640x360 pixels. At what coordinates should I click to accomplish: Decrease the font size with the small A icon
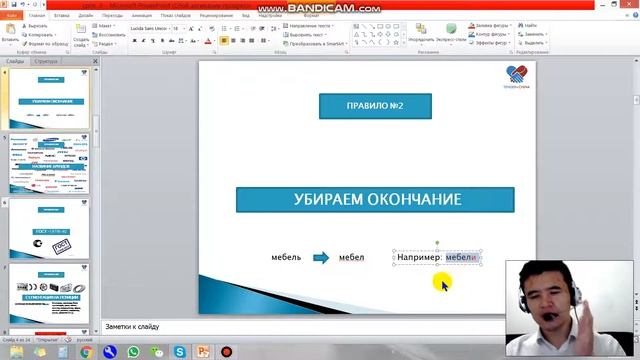click(200, 29)
